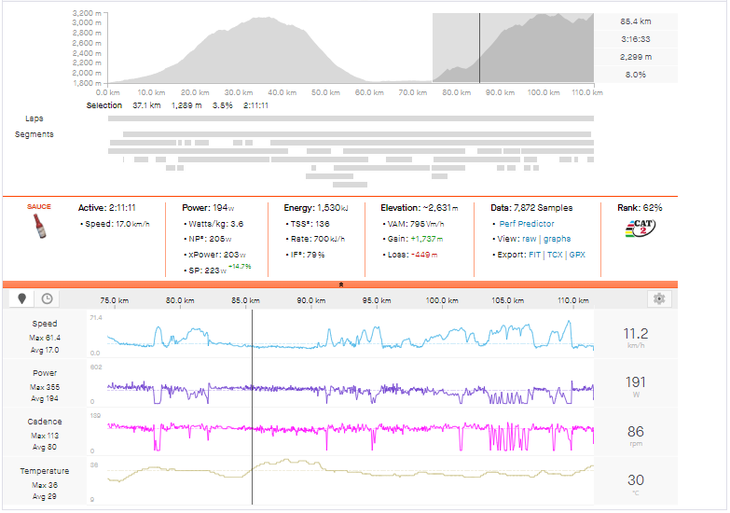The height and width of the screenshot is (513, 730).
Task: Click the Power chart row label
Action: [44, 373]
